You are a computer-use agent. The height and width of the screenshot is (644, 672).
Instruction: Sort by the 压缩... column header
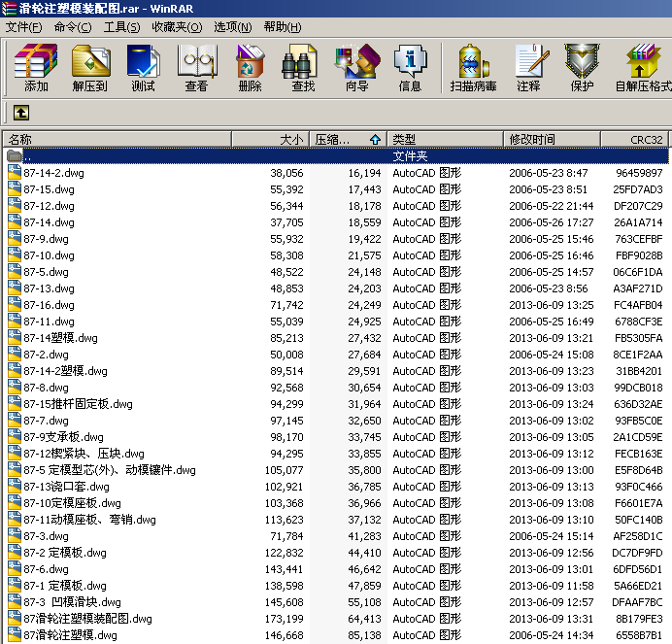pos(348,139)
